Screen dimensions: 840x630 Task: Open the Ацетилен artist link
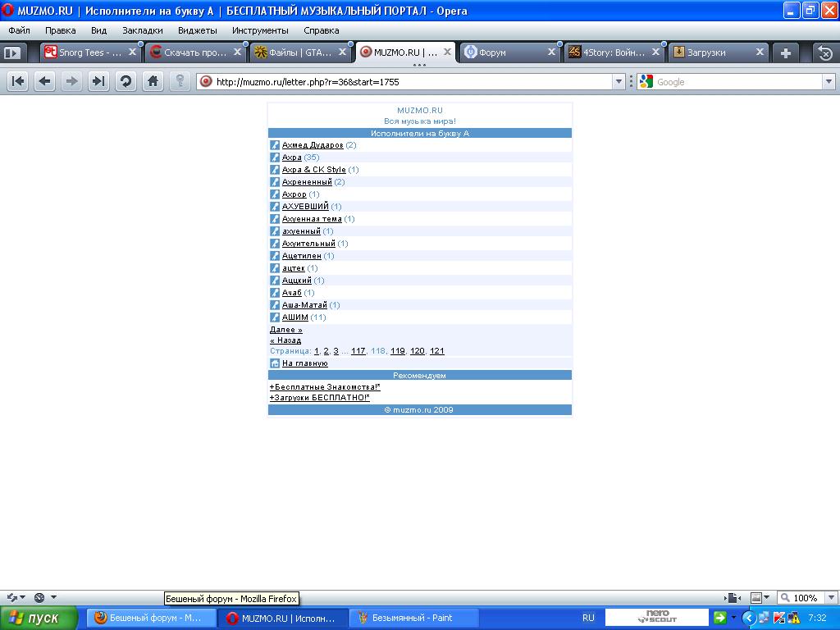pos(301,256)
